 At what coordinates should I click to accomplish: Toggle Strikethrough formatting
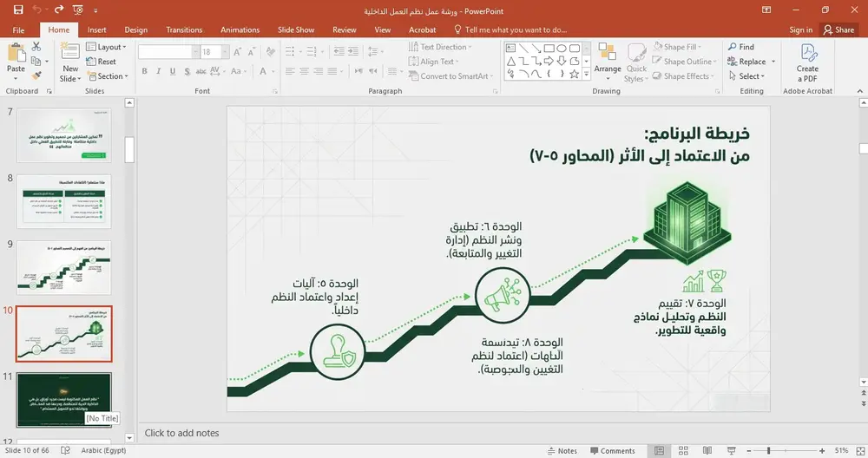201,71
